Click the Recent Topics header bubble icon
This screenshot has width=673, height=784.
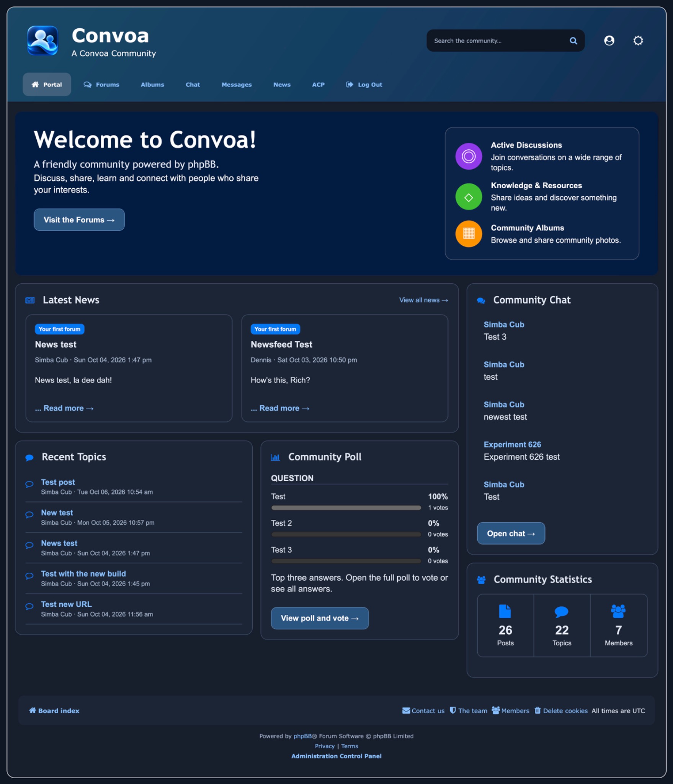(x=29, y=457)
